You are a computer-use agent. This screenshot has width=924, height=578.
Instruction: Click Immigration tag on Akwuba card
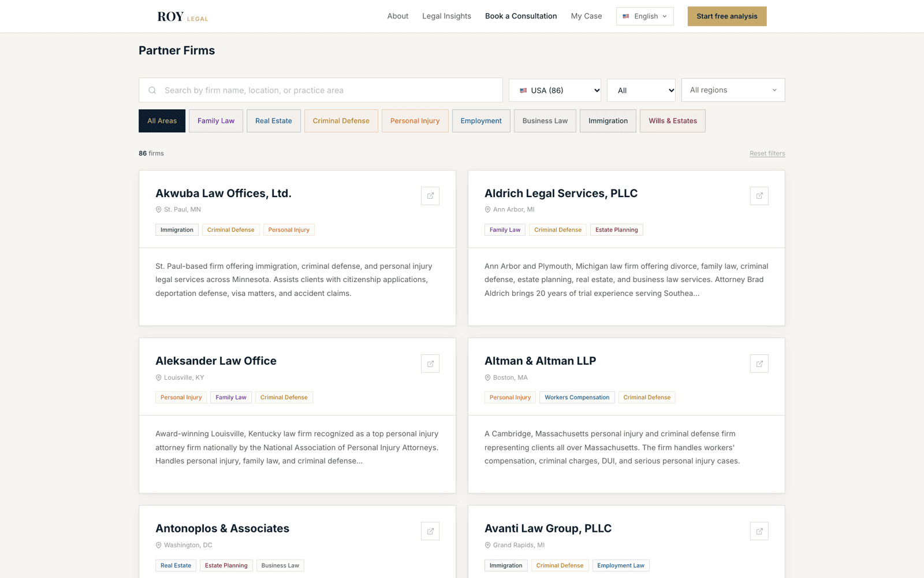click(x=177, y=230)
